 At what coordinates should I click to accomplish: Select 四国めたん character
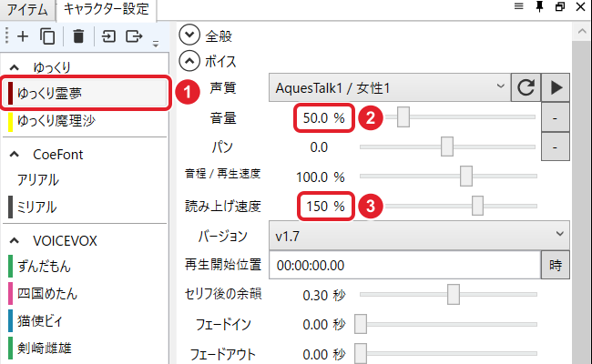(85, 293)
